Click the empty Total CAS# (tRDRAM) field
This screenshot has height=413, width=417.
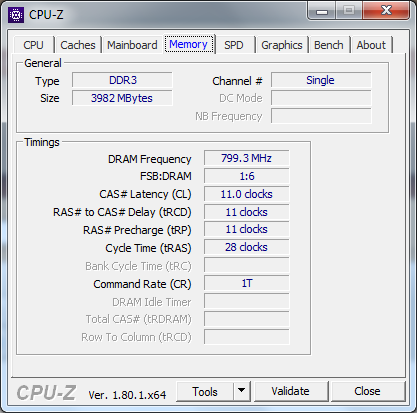[247, 319]
